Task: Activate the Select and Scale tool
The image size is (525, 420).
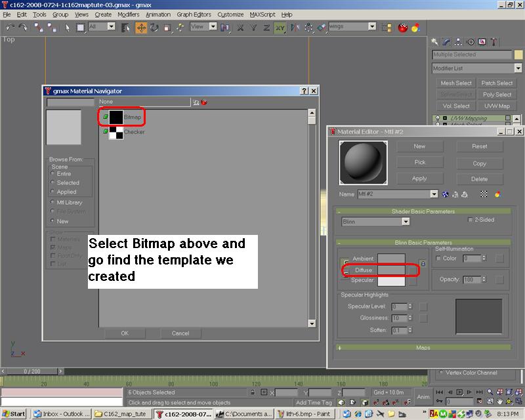Action: pyautogui.click(x=167, y=28)
